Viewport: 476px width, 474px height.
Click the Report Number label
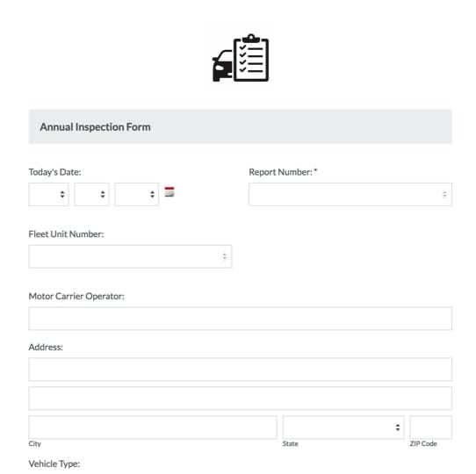pos(283,172)
